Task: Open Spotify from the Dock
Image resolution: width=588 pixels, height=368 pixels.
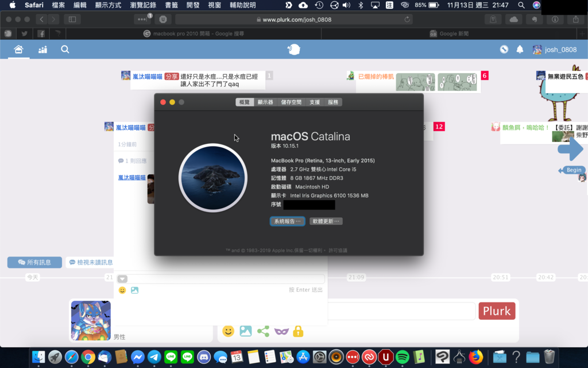Action: (402, 356)
